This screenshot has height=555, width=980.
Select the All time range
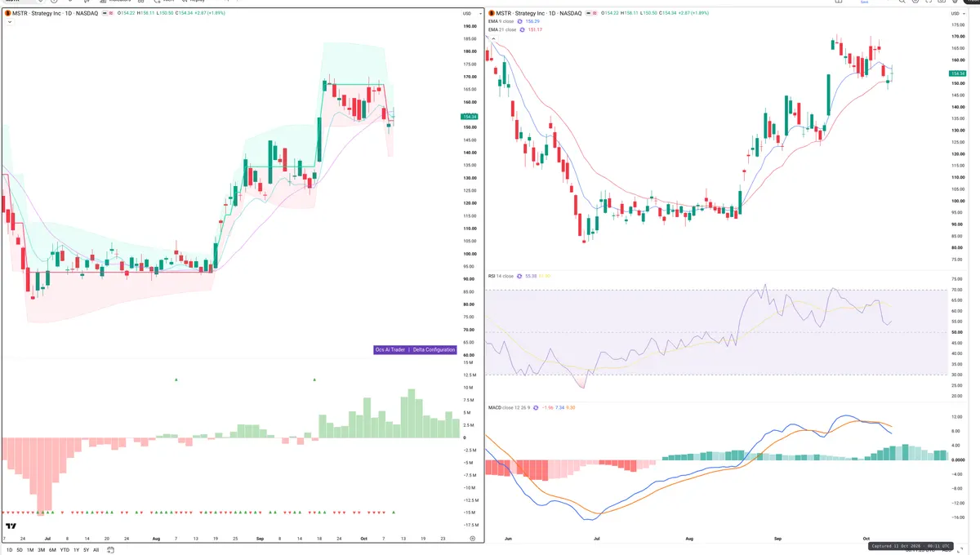click(96, 550)
